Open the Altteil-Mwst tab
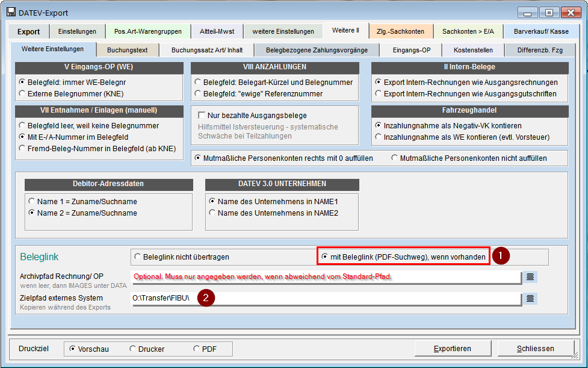Image resolution: width=588 pixels, height=368 pixels. click(x=217, y=31)
